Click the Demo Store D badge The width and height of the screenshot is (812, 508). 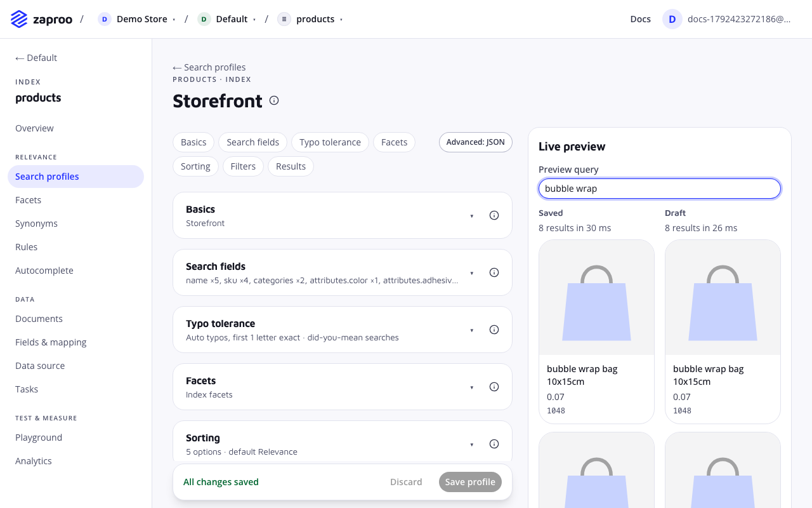click(105, 19)
